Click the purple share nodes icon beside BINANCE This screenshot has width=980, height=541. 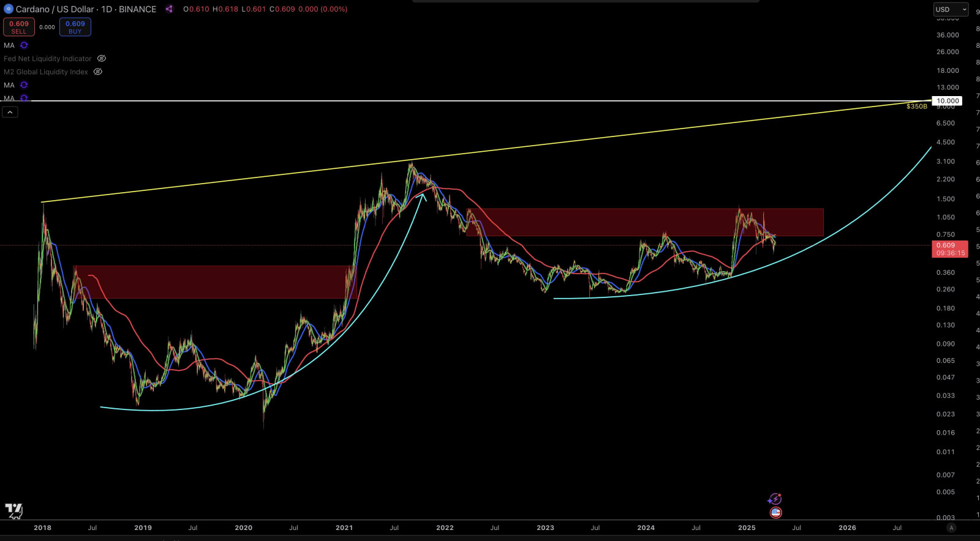click(169, 9)
